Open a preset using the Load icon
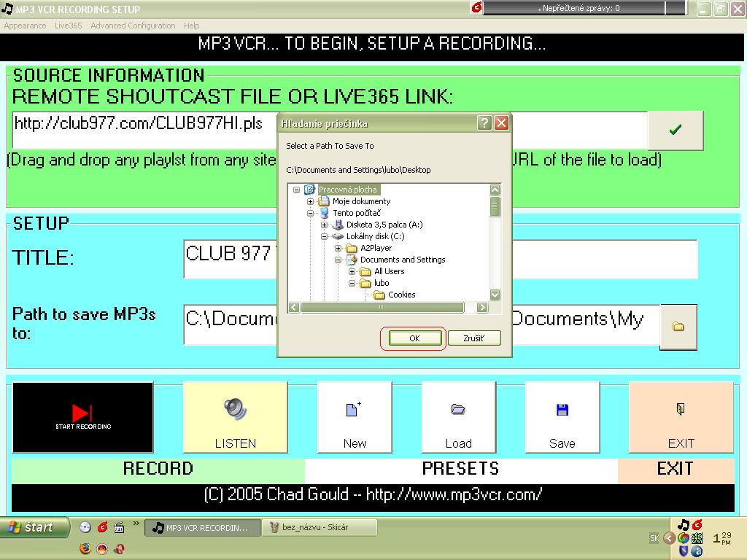 click(458, 410)
